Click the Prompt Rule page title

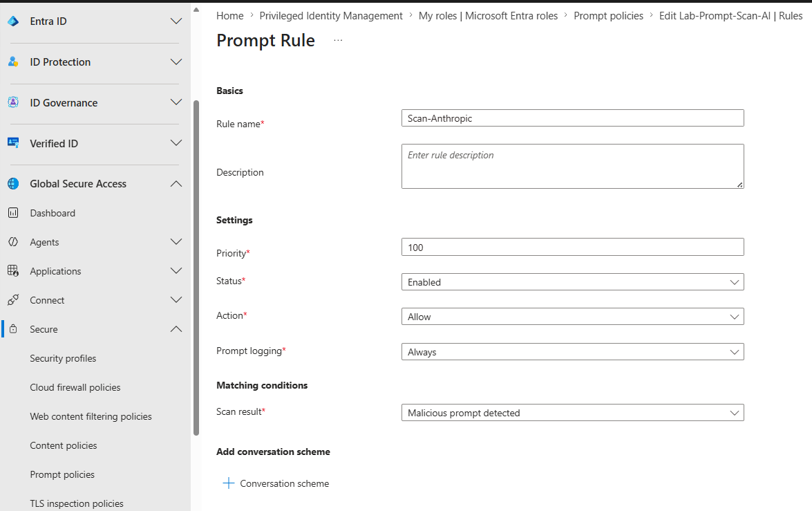point(265,40)
